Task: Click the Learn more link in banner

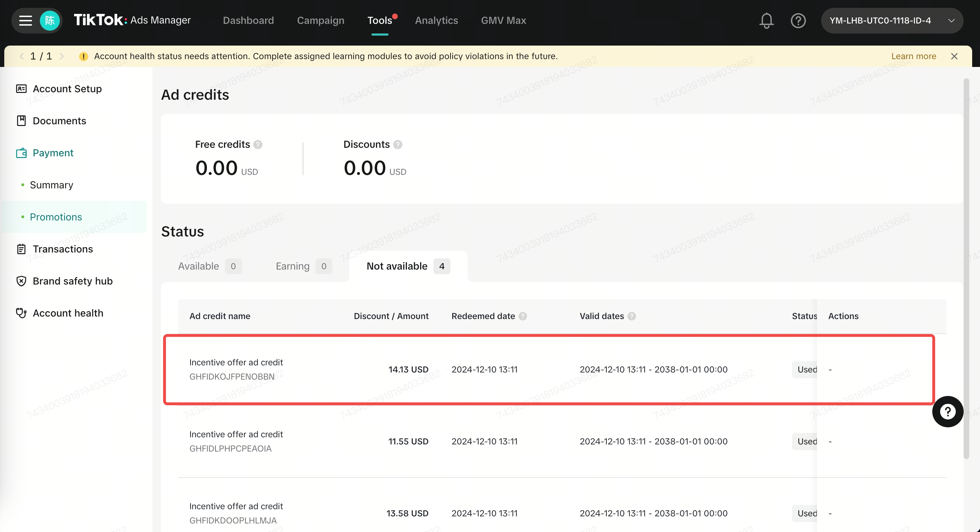Action: tap(913, 56)
